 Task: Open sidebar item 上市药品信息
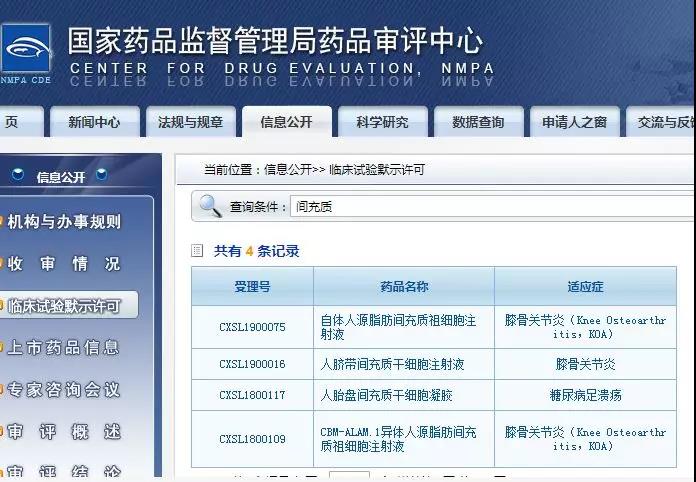point(63,348)
